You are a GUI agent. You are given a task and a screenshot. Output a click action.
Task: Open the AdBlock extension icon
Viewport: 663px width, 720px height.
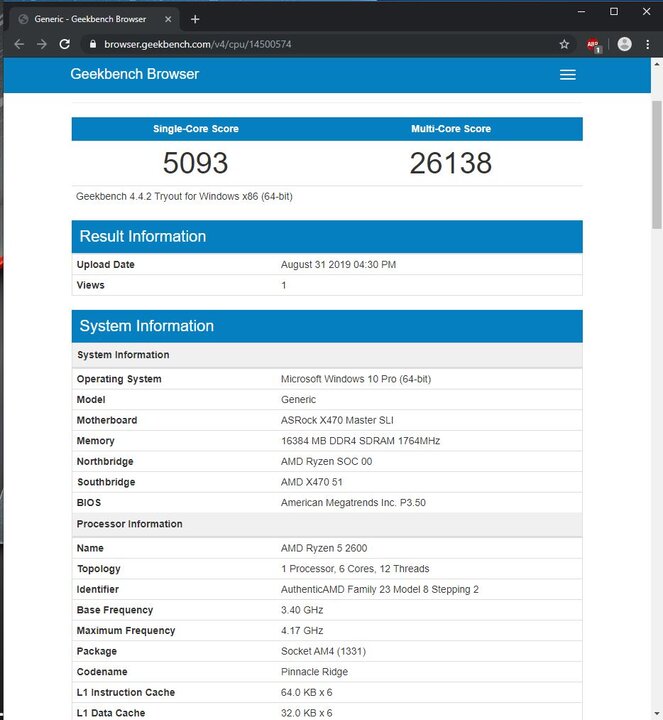593,45
